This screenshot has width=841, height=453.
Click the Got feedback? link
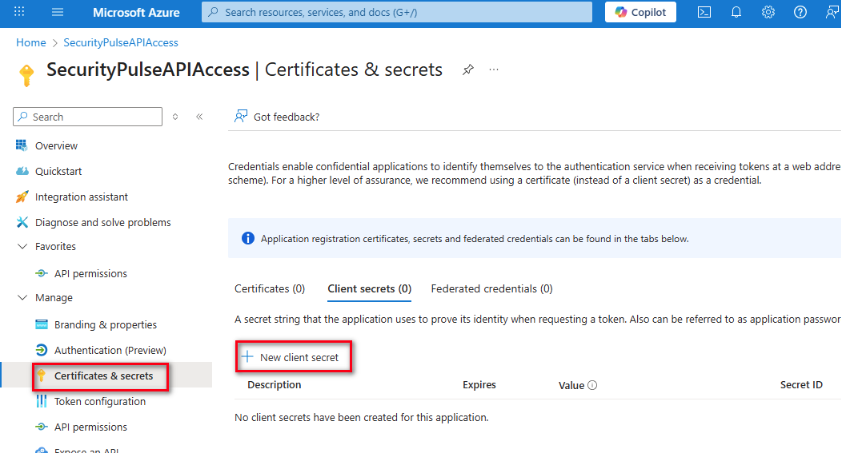286,117
